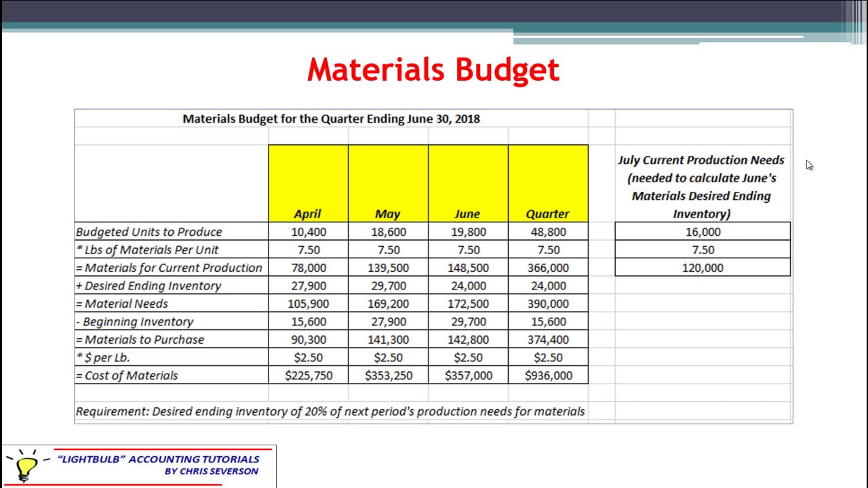Click April material needs 105,900
Screen dimensions: 868x488
[x=309, y=304]
